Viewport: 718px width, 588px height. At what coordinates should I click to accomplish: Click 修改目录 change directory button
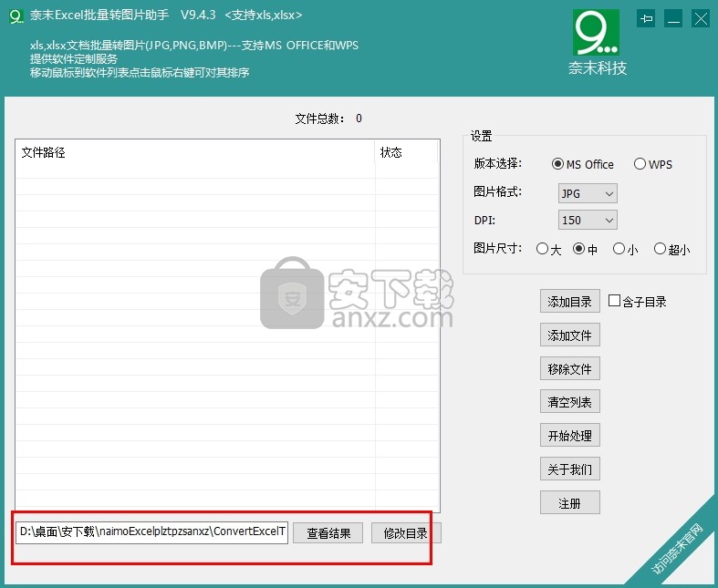(406, 533)
